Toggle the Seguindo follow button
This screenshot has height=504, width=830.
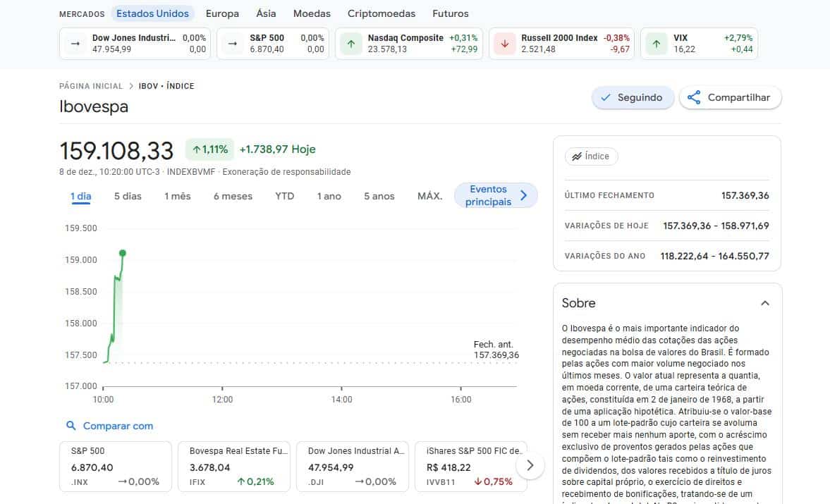pos(633,97)
